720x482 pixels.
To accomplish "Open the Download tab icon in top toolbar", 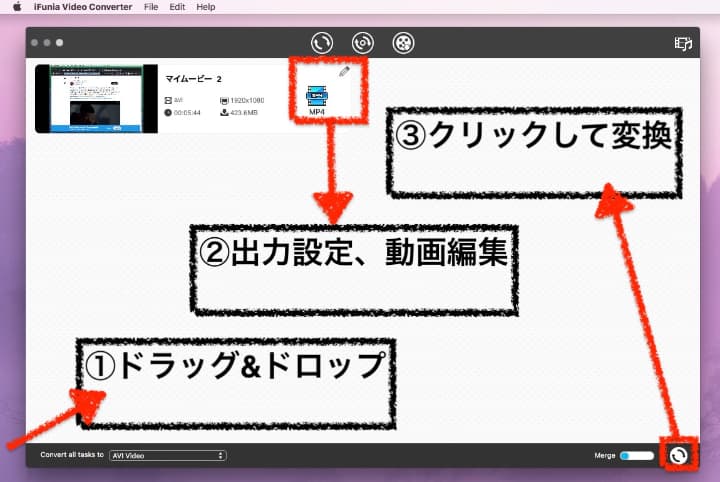I will point(362,43).
